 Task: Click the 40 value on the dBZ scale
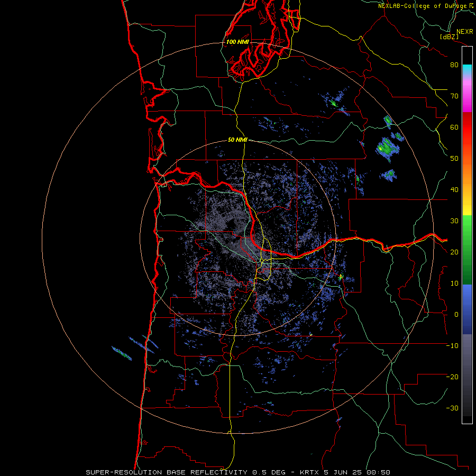(454, 190)
